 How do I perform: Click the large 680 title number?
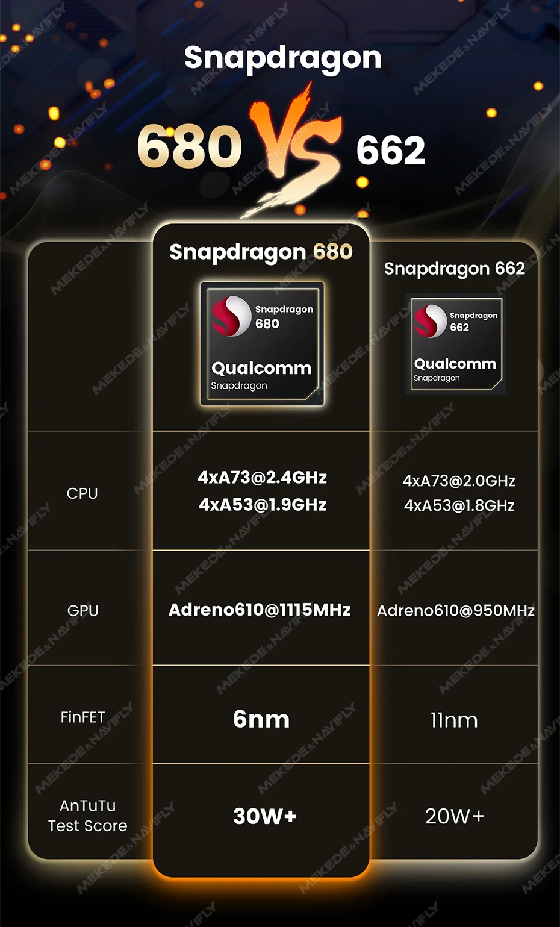coord(190,146)
